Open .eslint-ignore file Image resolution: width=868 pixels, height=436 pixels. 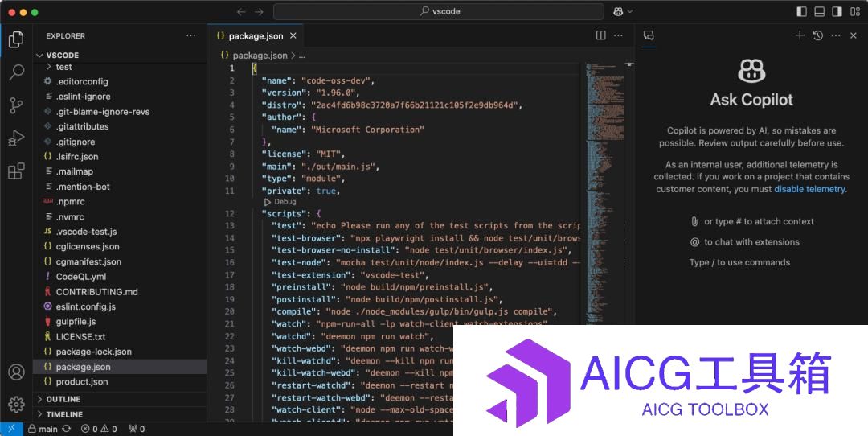point(120,97)
